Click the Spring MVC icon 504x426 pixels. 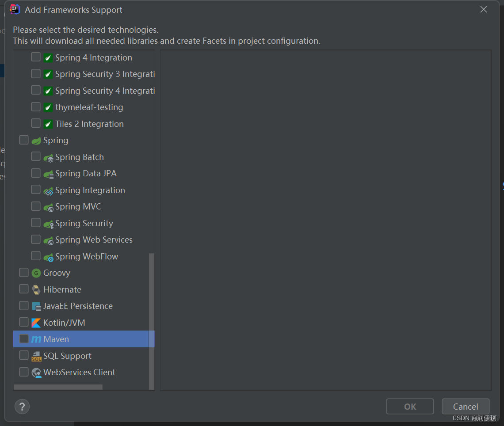click(x=49, y=207)
